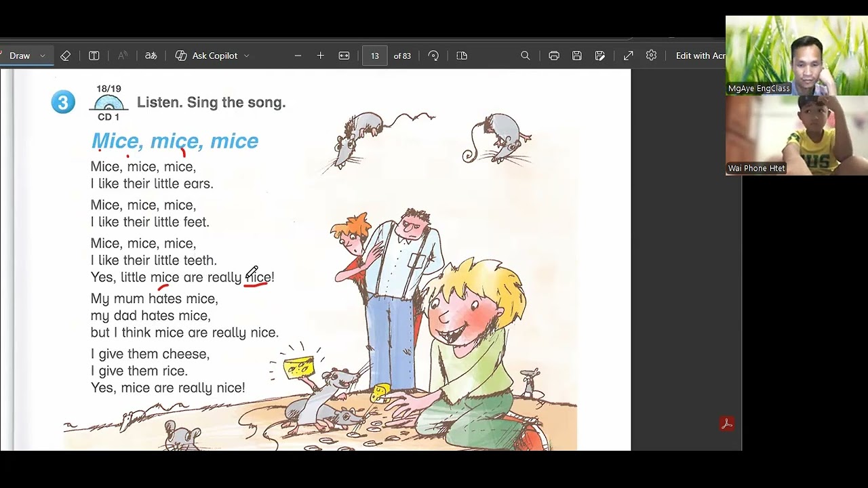This screenshot has width=868, height=488.
Task: Click the heading "Listen. Sing the song."
Action: coord(212,102)
